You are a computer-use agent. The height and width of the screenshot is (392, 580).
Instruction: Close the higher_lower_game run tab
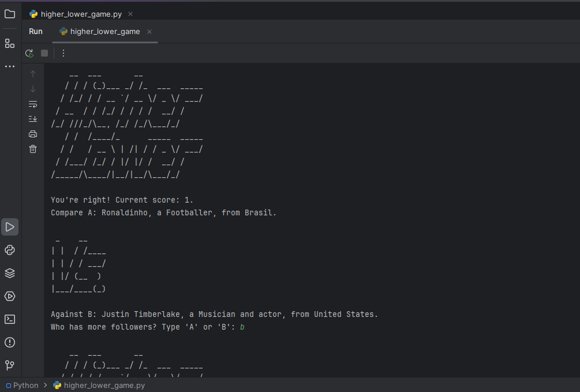pyautogui.click(x=149, y=32)
